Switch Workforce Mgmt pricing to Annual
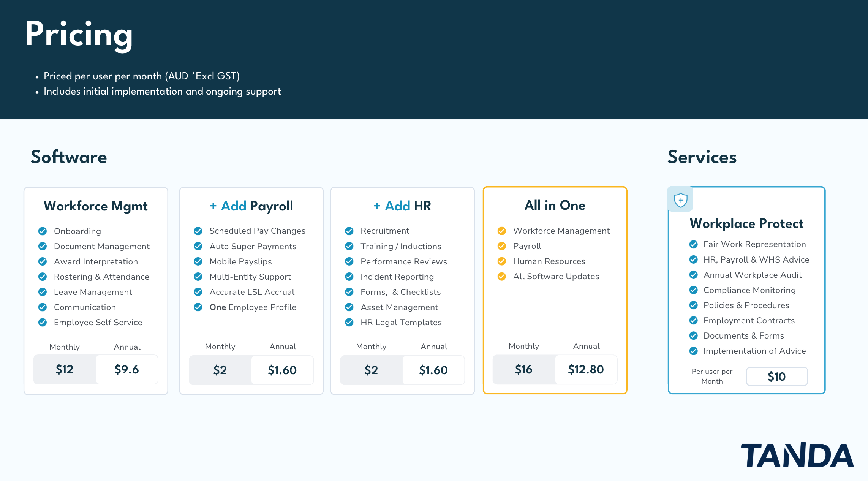Viewport: 868px width, 481px height. (x=127, y=369)
